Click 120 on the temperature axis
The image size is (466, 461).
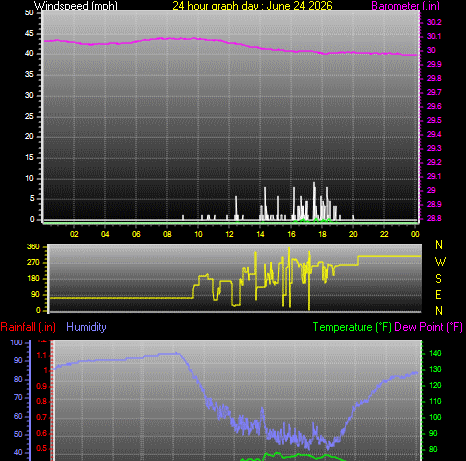point(435,385)
